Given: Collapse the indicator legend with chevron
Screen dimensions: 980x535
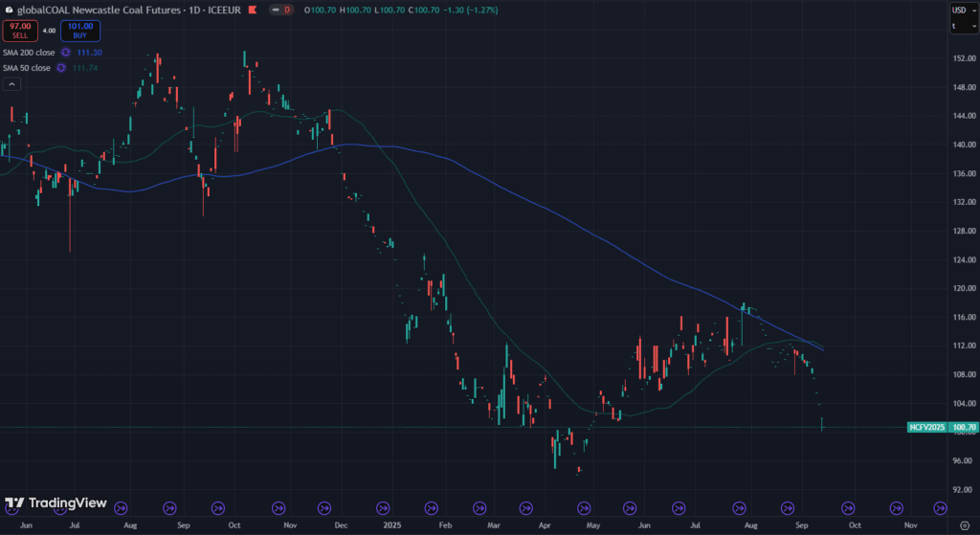Looking at the screenshot, I should (11, 84).
